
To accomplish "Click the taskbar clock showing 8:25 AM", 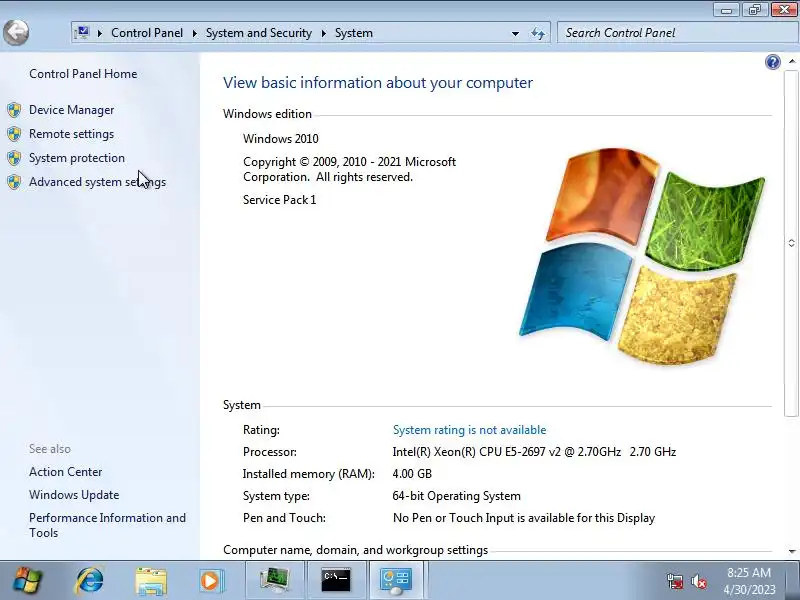I will coord(748,581).
